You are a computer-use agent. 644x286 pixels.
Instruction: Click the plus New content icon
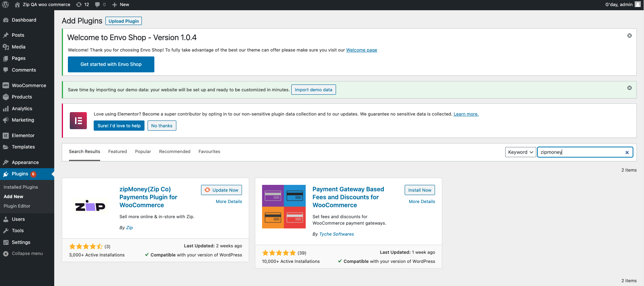115,5
